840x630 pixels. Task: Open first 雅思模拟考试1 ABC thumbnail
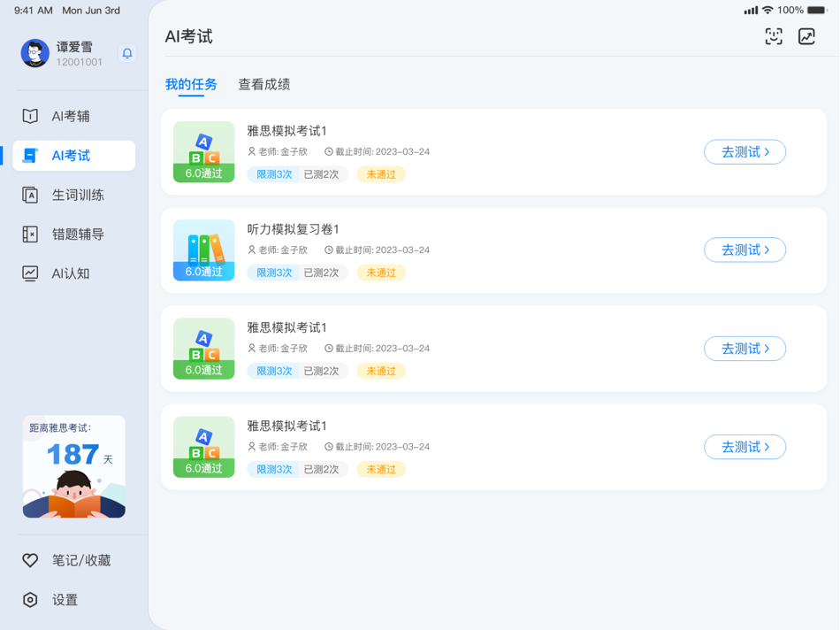203,151
